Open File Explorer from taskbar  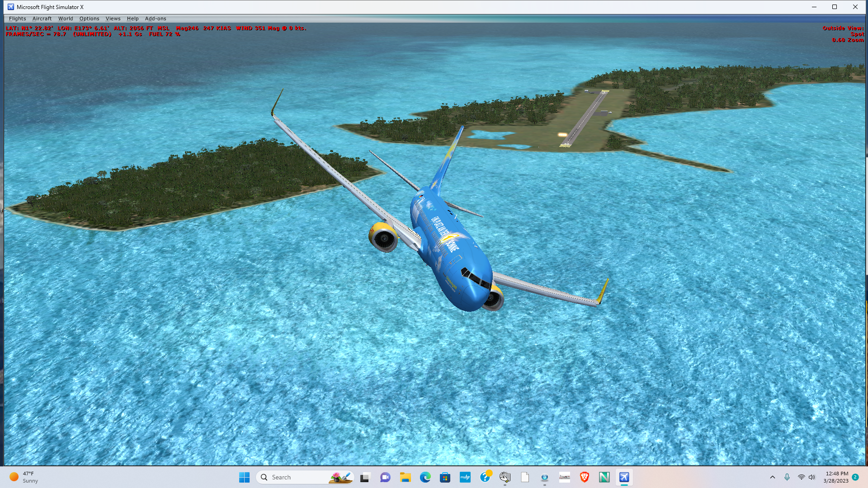[405, 477]
